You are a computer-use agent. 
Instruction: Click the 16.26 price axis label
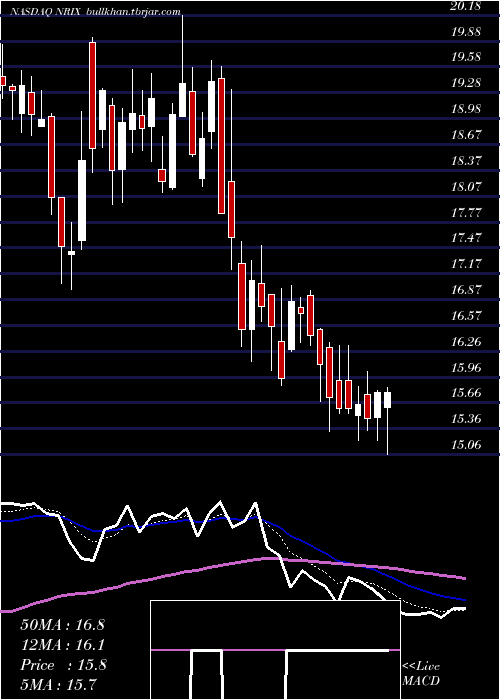(x=467, y=342)
